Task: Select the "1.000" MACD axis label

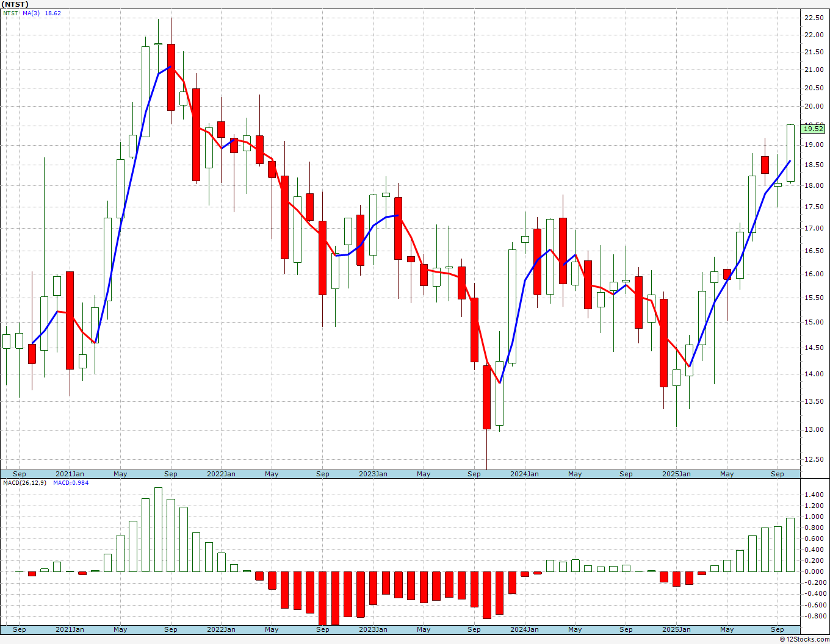Action: pyautogui.click(x=814, y=517)
